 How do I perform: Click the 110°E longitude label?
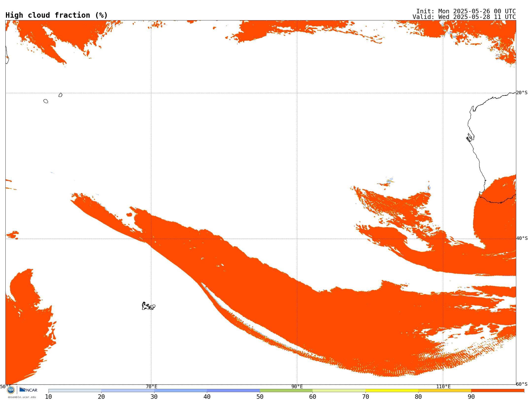pos(443,386)
